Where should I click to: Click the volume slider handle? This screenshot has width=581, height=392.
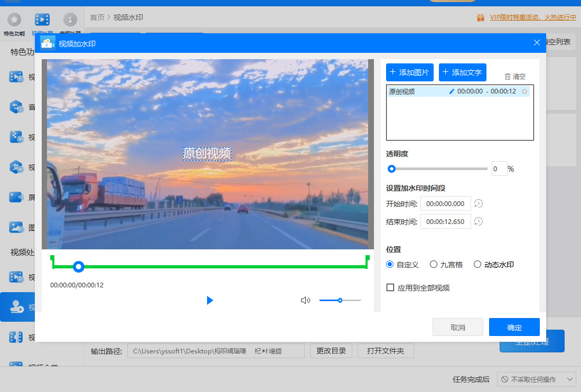click(x=340, y=300)
